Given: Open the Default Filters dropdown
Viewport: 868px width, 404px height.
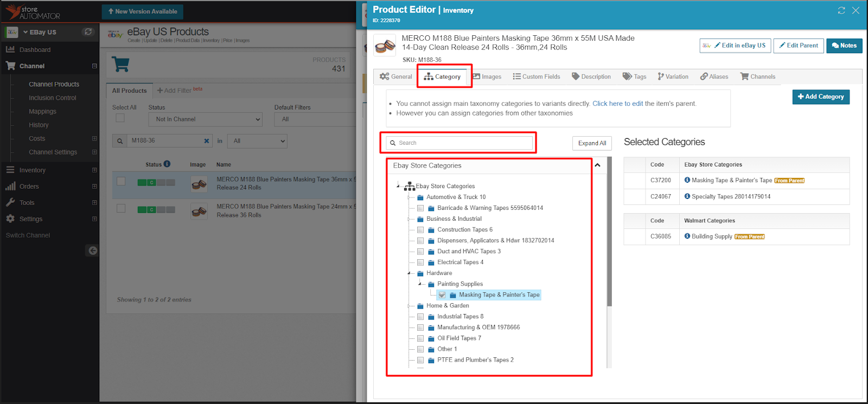Looking at the screenshot, I should tap(315, 119).
